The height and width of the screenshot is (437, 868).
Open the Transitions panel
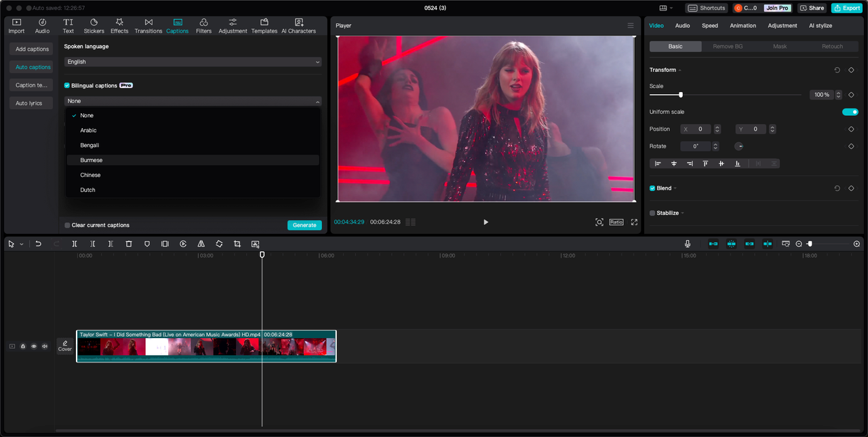click(149, 26)
